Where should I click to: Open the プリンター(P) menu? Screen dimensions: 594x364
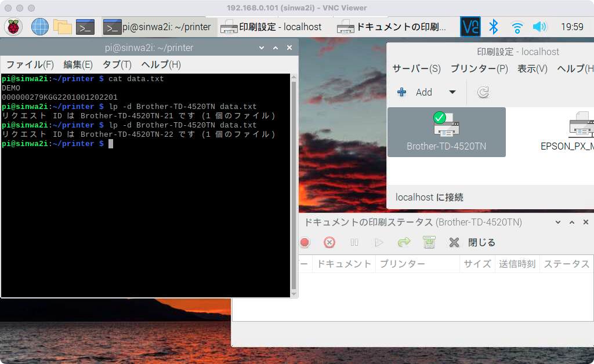pos(479,68)
